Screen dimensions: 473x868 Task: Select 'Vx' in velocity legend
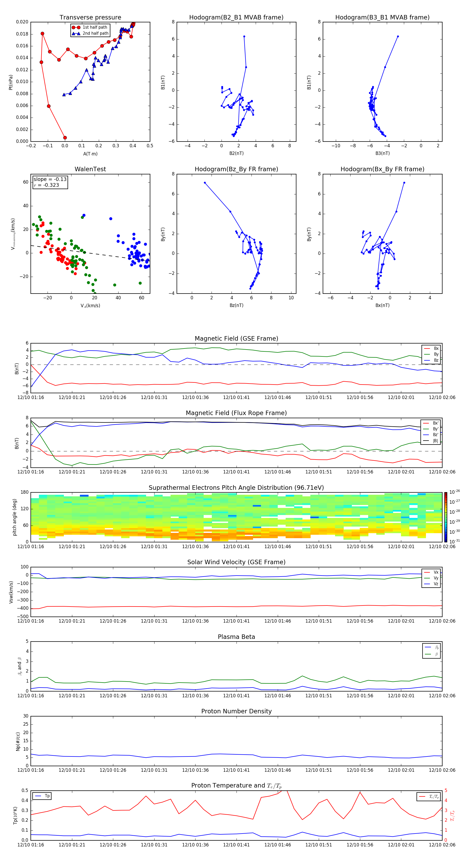coord(431,572)
